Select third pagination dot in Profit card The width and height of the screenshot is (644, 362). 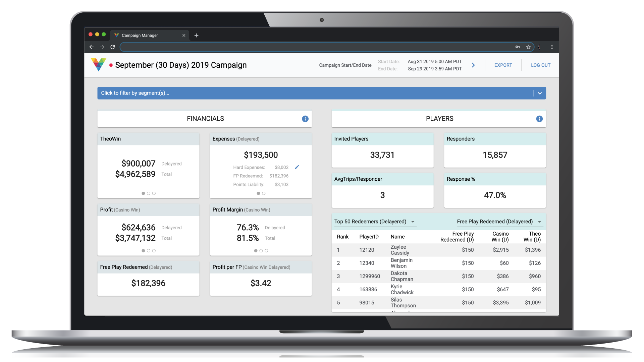coord(154,251)
